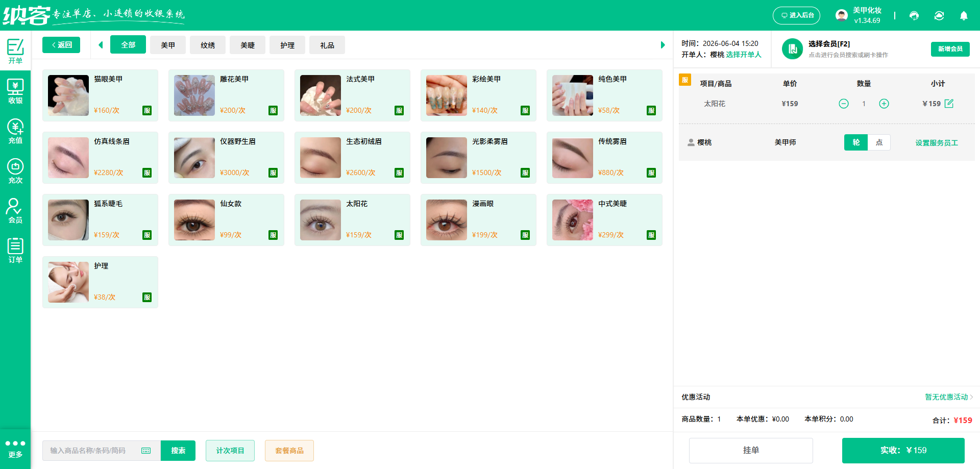
Task: Select the 点 designated toggle for 樱桃
Action: 879,142
